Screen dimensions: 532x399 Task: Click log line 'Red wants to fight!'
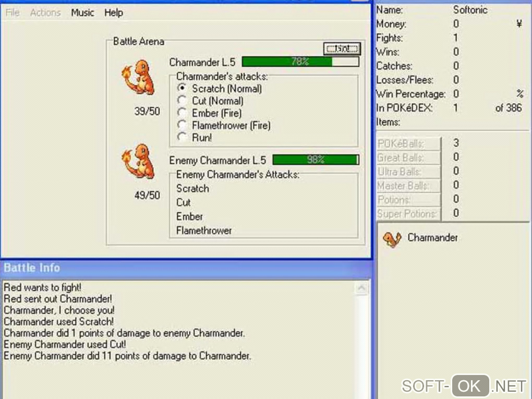42,287
